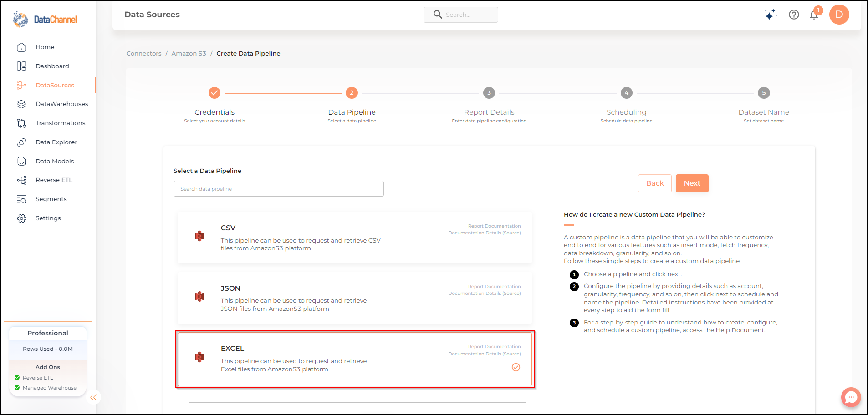Click the EXCEL pipeline Amazon S3 icon

(199, 357)
